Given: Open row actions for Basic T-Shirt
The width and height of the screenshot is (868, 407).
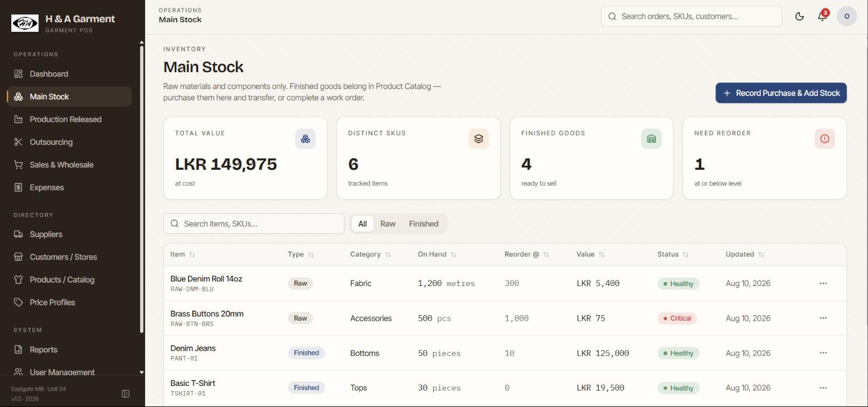Looking at the screenshot, I should (823, 388).
